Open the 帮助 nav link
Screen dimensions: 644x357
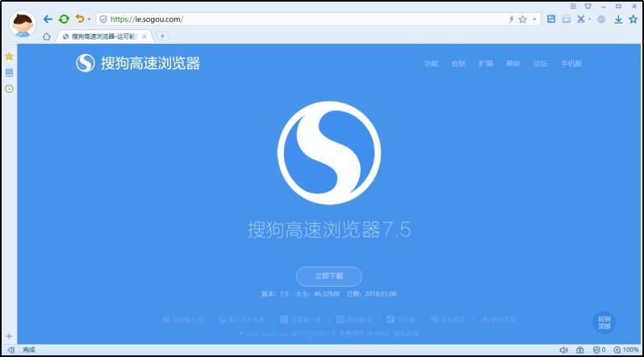click(x=513, y=63)
